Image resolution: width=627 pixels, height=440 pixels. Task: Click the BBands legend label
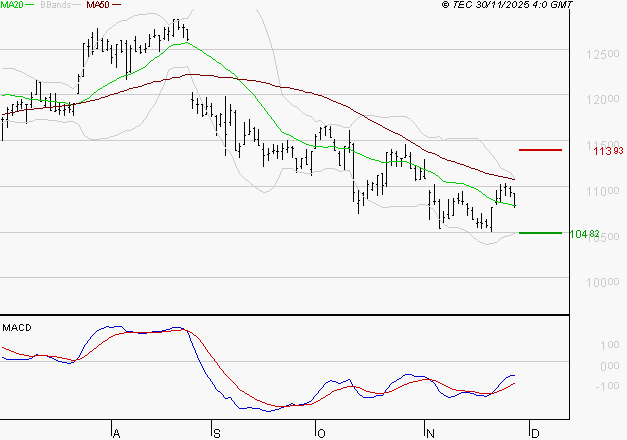[x=55, y=5]
